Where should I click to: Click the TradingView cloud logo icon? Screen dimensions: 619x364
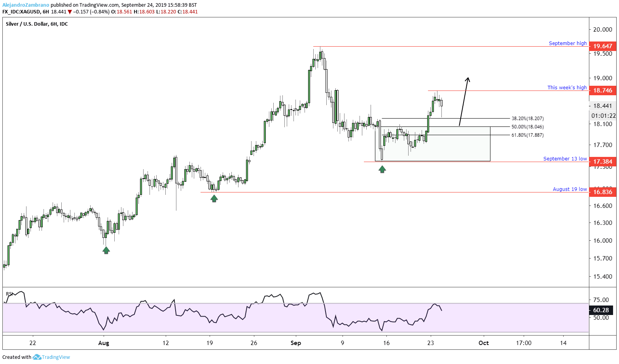pos(37,357)
